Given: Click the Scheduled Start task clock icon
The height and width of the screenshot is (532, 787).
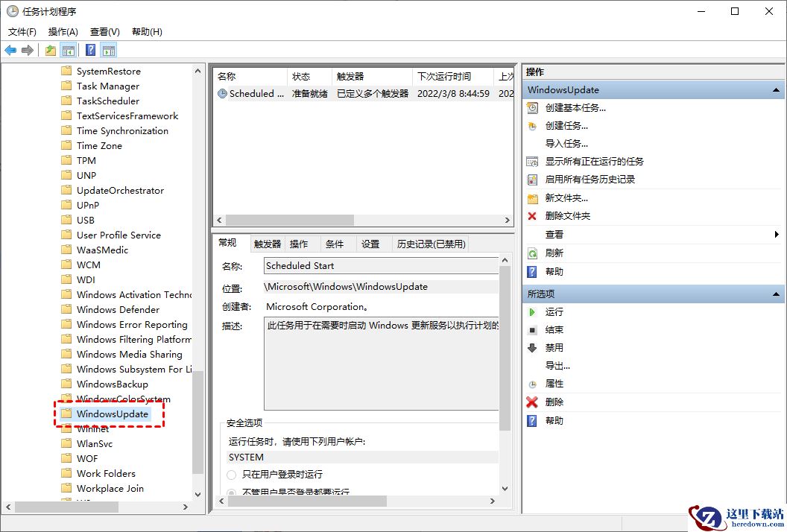Looking at the screenshot, I should [222, 94].
